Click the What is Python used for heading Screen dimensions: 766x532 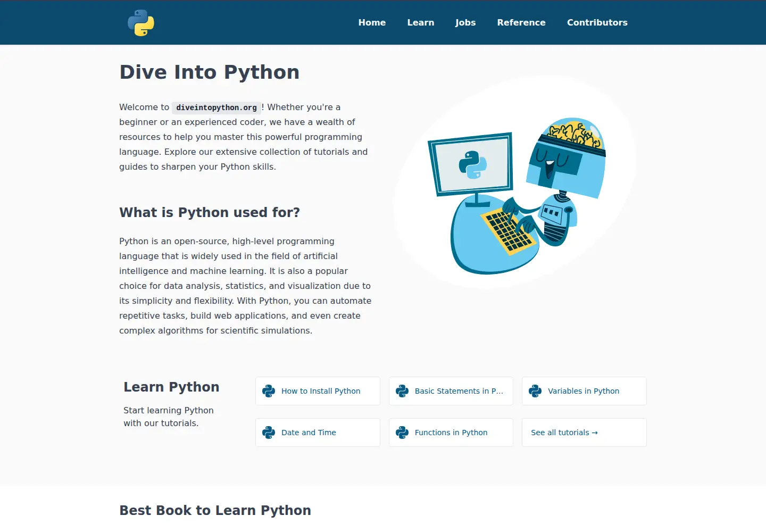click(x=210, y=212)
